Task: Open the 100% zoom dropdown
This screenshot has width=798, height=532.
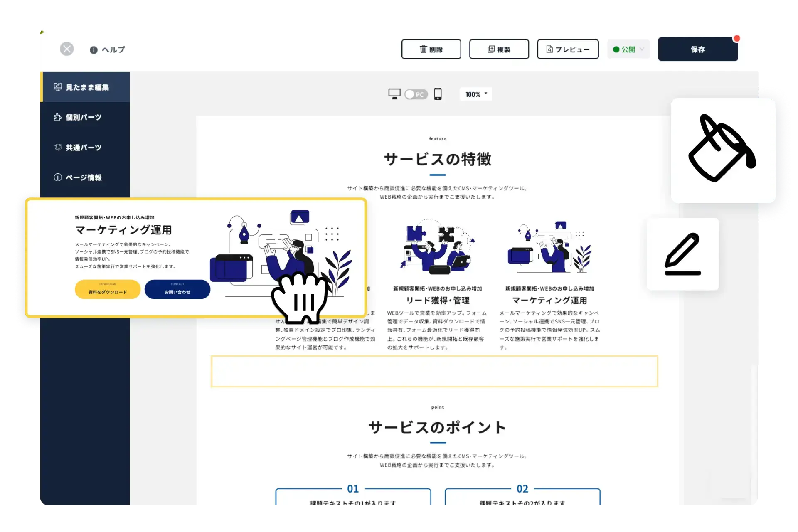Action: (x=475, y=94)
